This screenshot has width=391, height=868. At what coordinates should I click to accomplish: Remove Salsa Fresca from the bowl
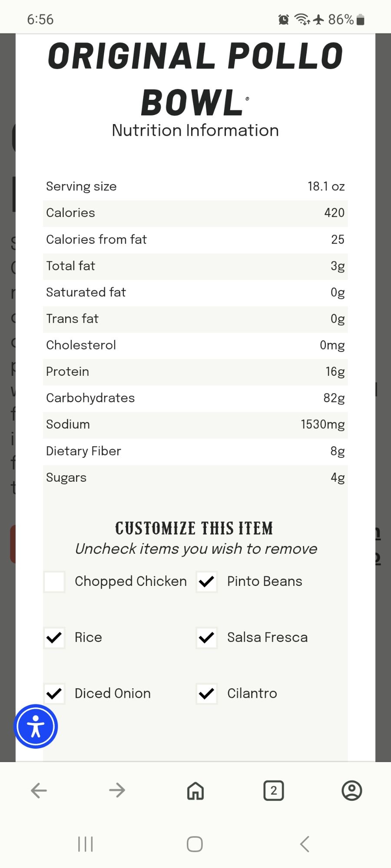click(207, 638)
